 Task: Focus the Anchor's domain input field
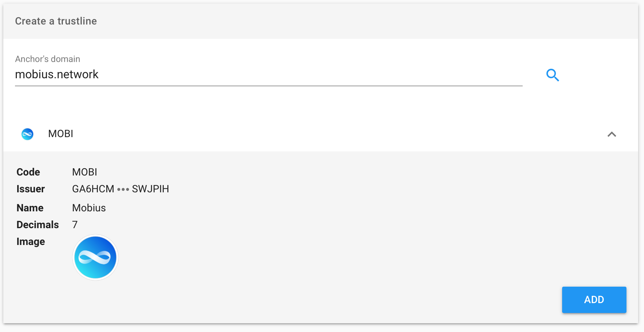268,75
